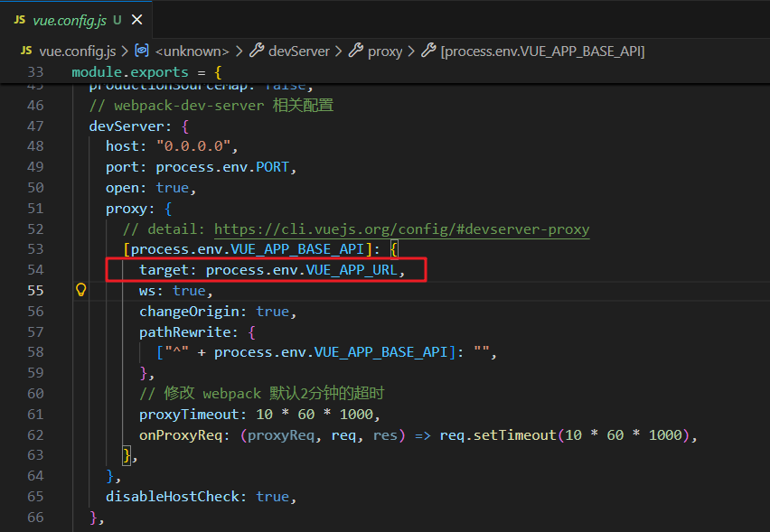Image resolution: width=770 pixels, height=532 pixels.
Task: Click disableHostCheck on line 65
Action: coord(173,497)
